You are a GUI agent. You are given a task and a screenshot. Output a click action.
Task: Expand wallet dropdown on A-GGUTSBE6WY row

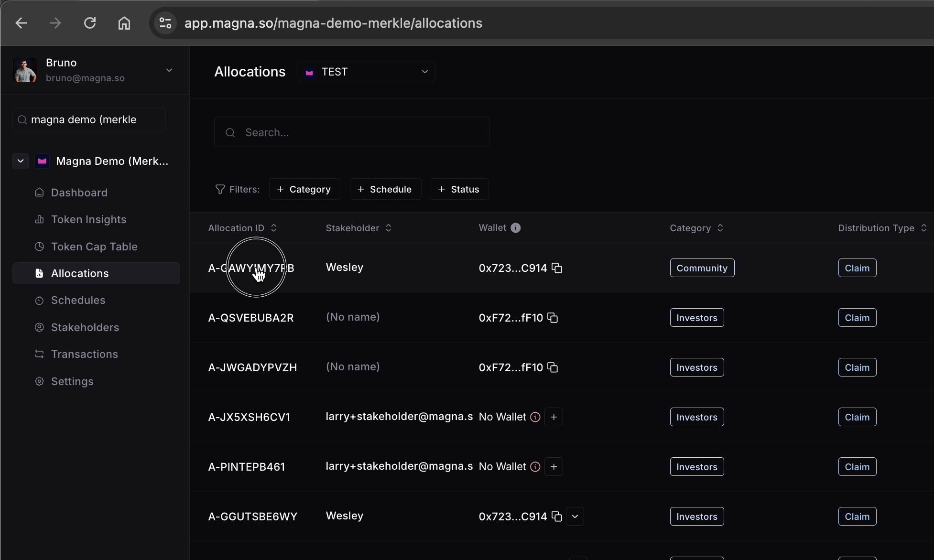(x=575, y=517)
